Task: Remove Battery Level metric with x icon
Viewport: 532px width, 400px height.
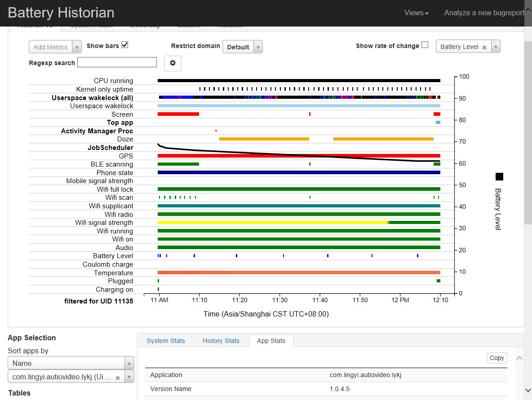Action: tap(484, 48)
